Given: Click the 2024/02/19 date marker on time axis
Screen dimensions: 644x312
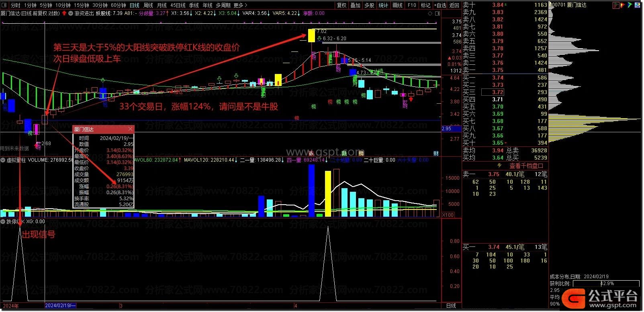Looking at the screenshot, I should pyautogui.click(x=60, y=306).
